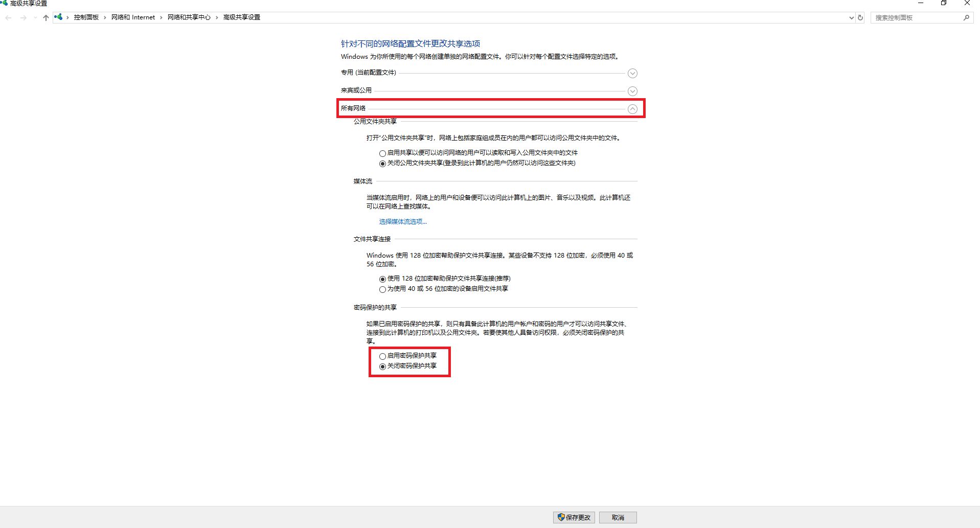The width and height of the screenshot is (980, 528).
Task: Go to 网络和共享中心 in breadcrumb
Action: (x=189, y=17)
